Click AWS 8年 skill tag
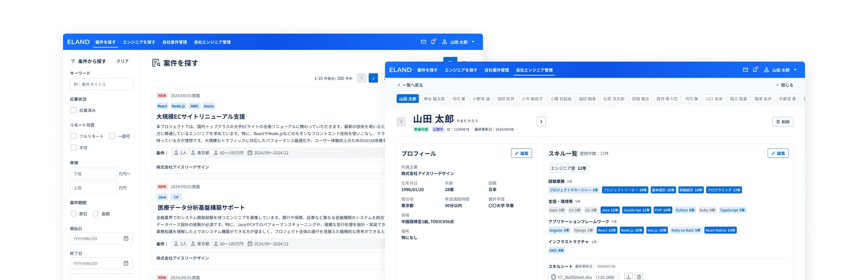Image resolution: width=868 pixels, height=280 pixels. click(556, 250)
